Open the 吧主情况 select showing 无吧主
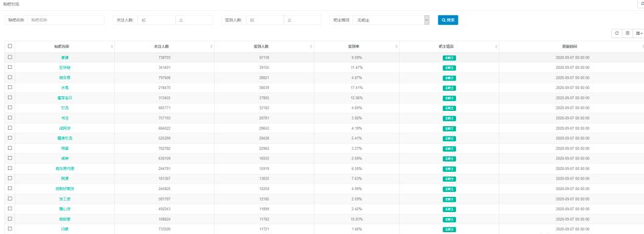644x234 pixels. click(x=391, y=19)
